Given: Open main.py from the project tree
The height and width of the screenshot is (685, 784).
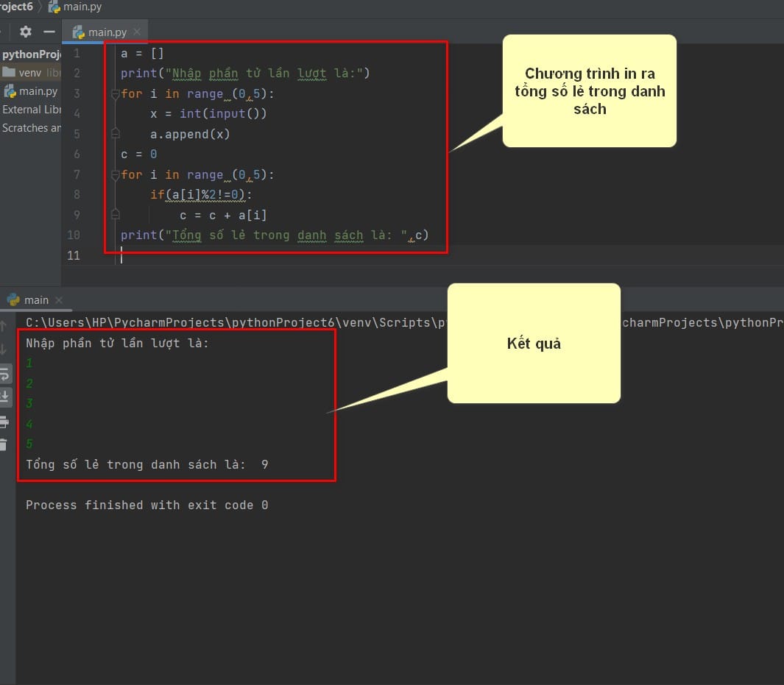Looking at the screenshot, I should [31, 91].
